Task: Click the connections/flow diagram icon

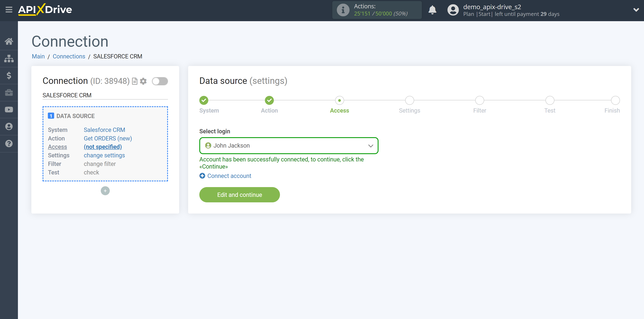Action: coord(9,58)
